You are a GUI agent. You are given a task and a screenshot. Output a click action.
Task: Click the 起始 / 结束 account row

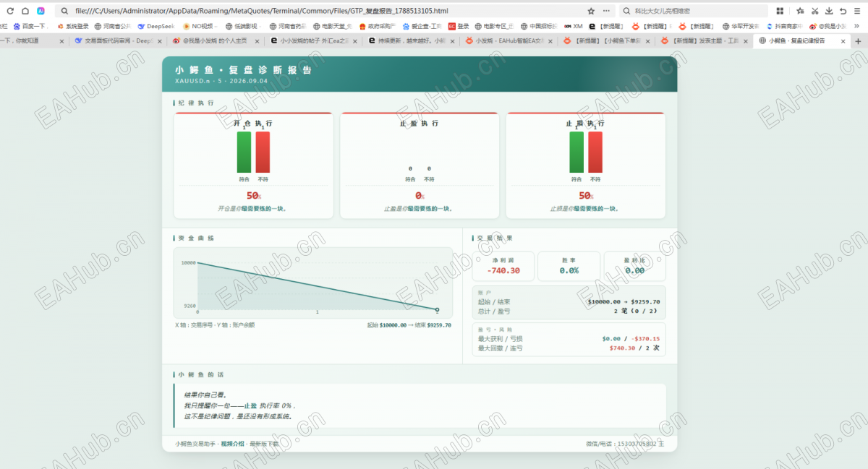569,301
